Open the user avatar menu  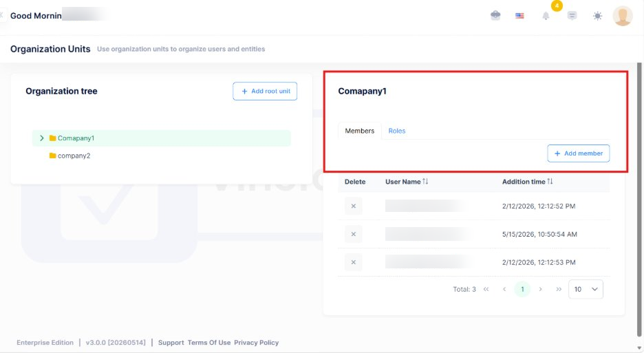coord(622,16)
